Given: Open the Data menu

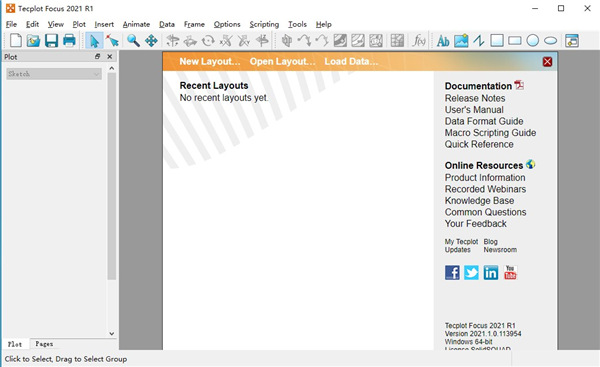Looking at the screenshot, I should (167, 24).
